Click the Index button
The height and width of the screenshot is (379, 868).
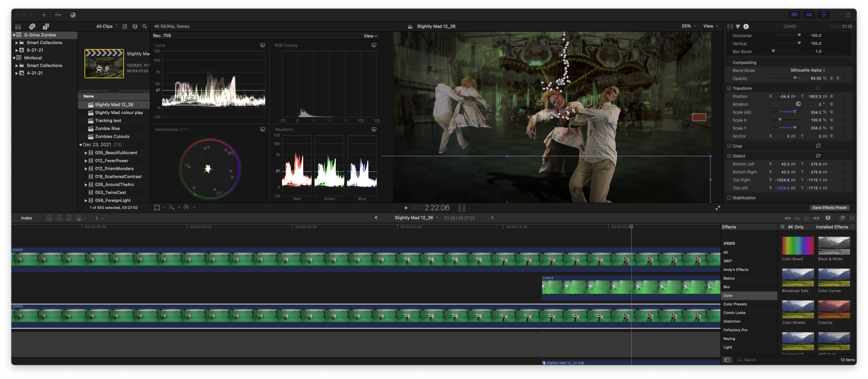[x=26, y=218]
